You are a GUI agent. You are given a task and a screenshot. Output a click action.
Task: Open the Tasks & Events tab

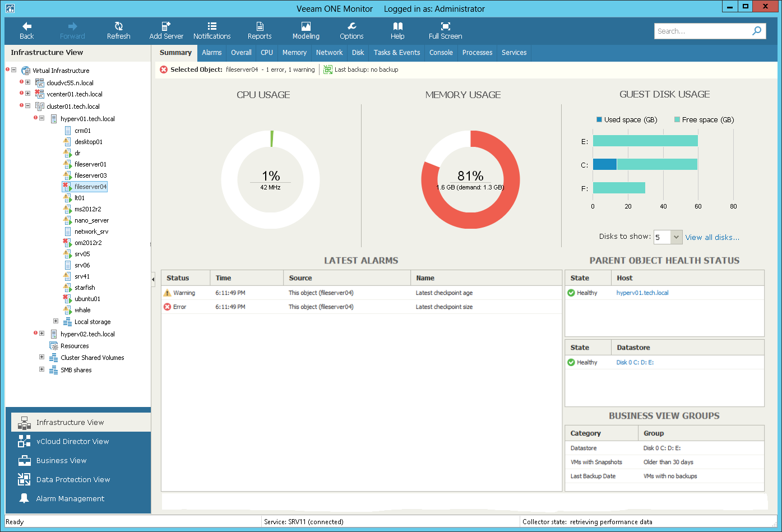pos(396,53)
